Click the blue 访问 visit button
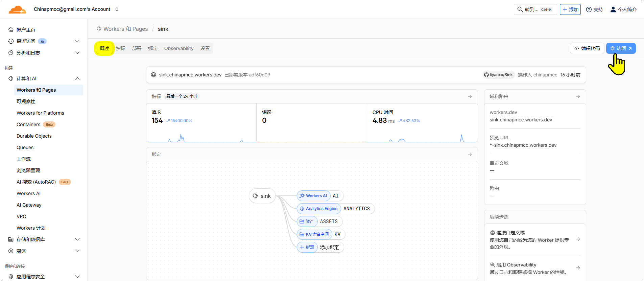The height and width of the screenshot is (281, 644). (x=621, y=48)
